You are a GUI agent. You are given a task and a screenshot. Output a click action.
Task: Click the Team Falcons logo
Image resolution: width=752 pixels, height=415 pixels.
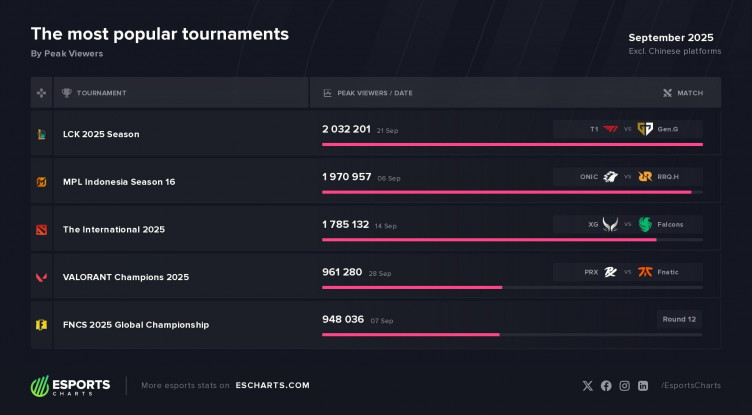(645, 224)
